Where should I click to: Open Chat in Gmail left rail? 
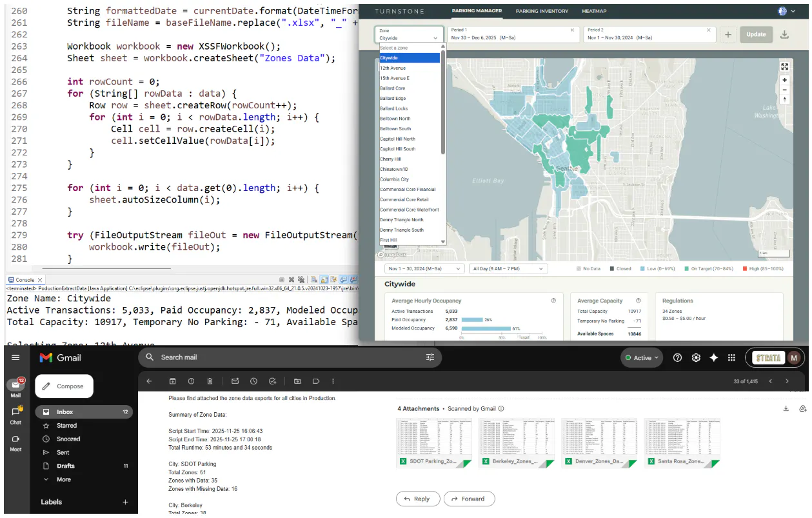click(15, 415)
